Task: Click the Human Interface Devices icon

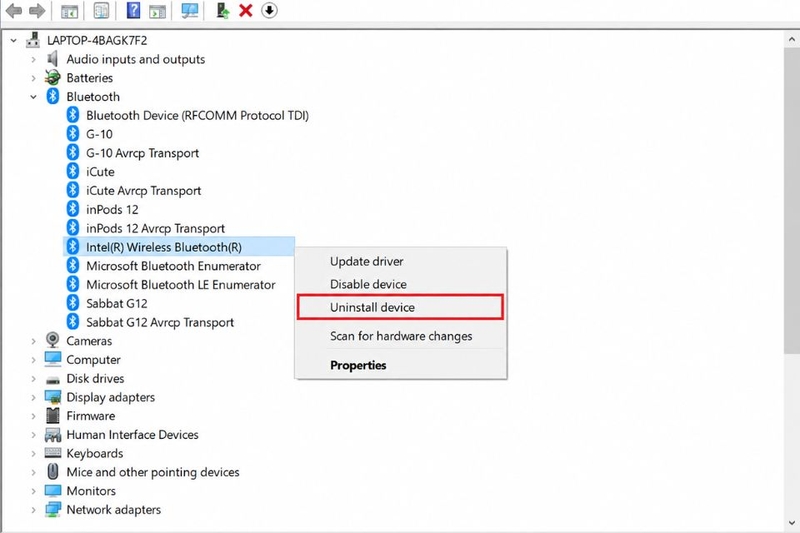Action: click(x=53, y=435)
